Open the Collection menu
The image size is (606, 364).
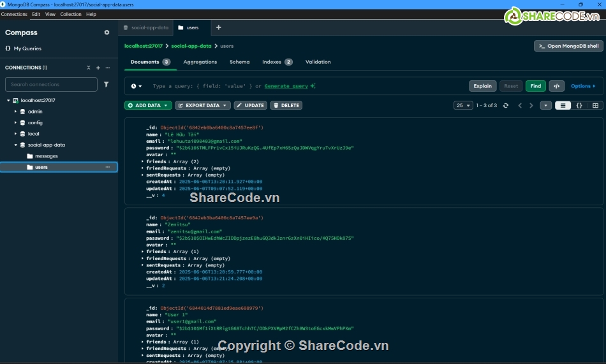point(71,14)
